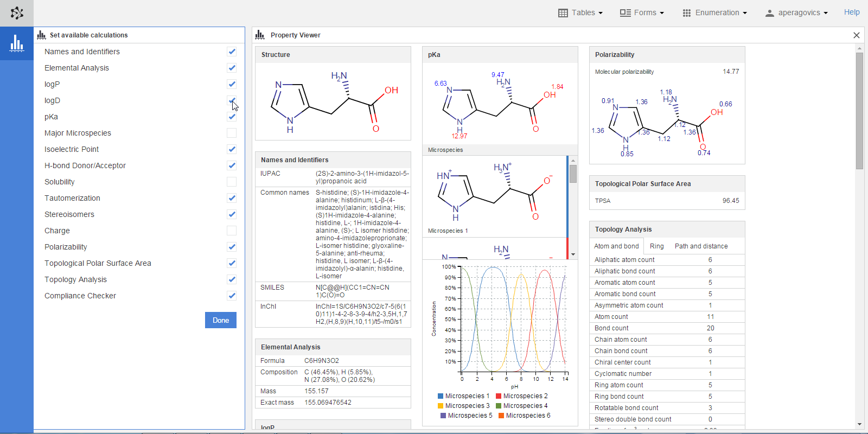This screenshot has height=434, width=868.
Task: Open the Tables dropdown menu
Action: [x=580, y=13]
